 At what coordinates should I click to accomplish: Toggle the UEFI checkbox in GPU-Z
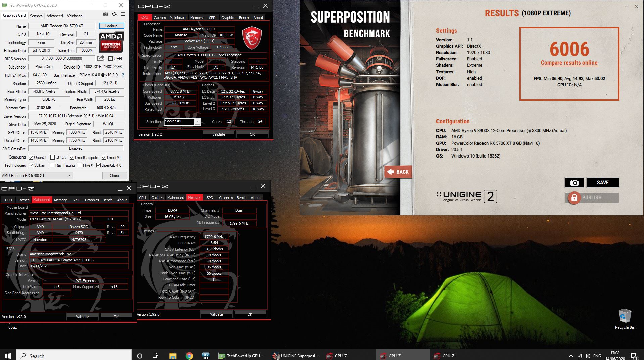point(110,58)
